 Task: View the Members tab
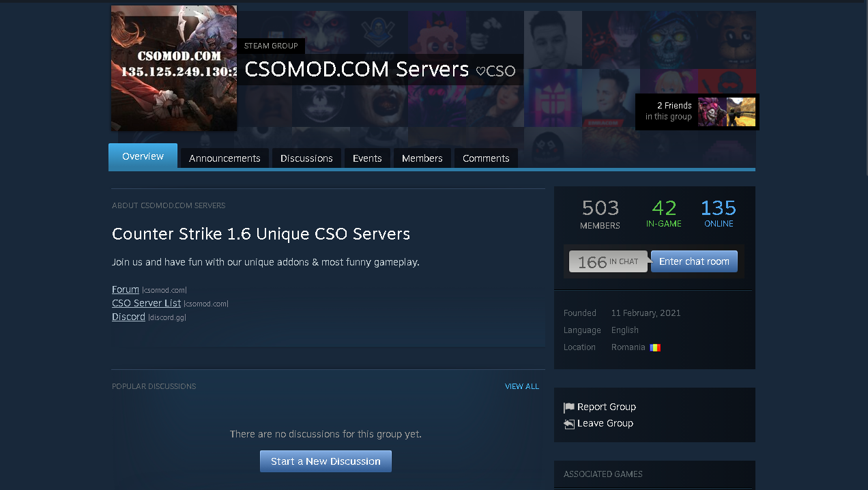pyautogui.click(x=422, y=158)
